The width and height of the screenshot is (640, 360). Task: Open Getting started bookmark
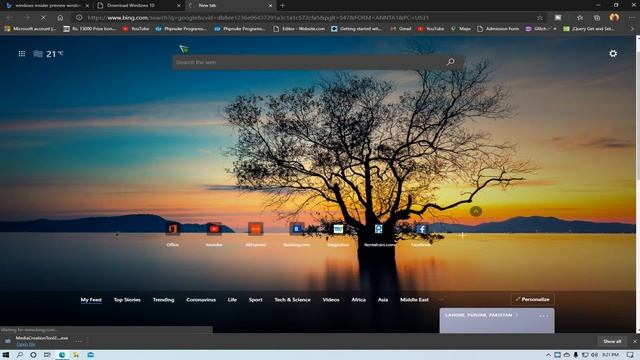[x=356, y=29]
